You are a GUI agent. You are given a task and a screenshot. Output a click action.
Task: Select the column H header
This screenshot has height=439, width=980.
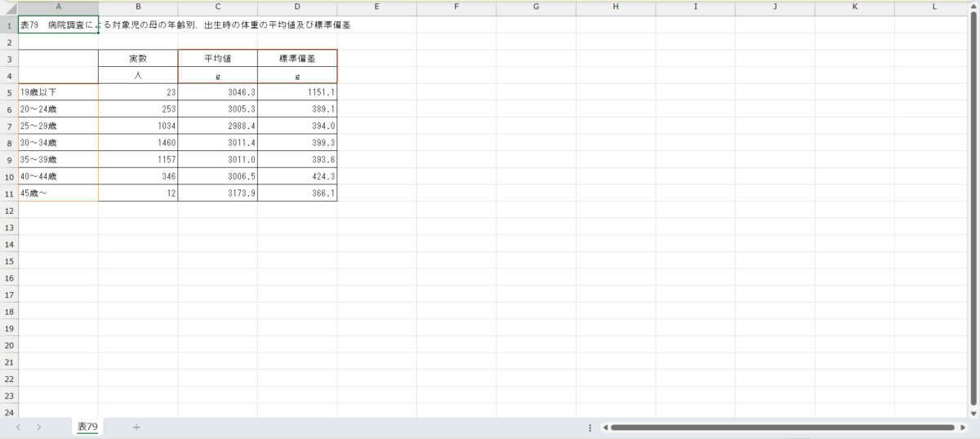point(615,7)
